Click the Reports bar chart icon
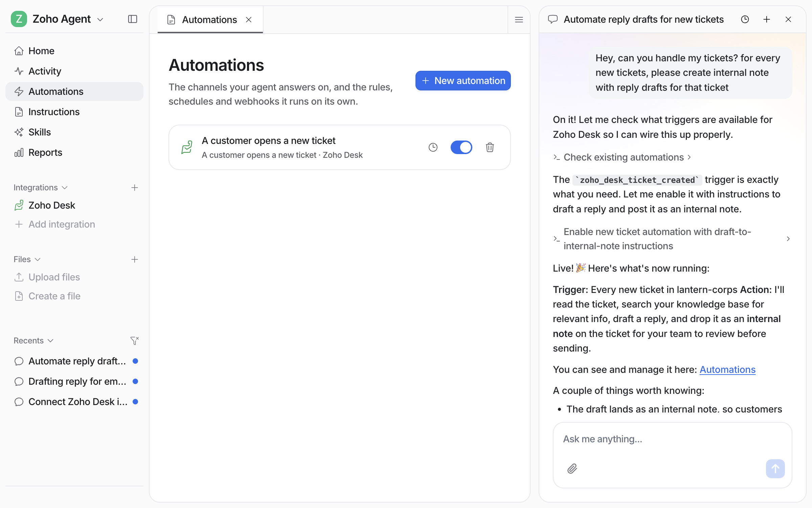 [19, 152]
